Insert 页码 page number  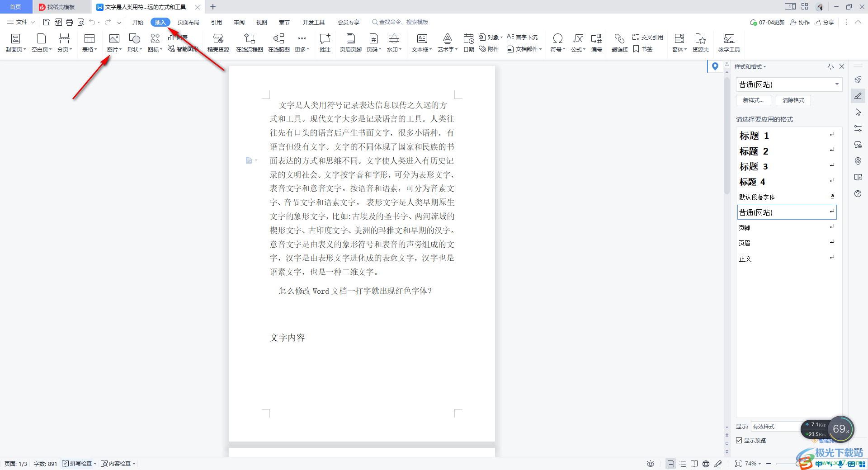(x=374, y=43)
